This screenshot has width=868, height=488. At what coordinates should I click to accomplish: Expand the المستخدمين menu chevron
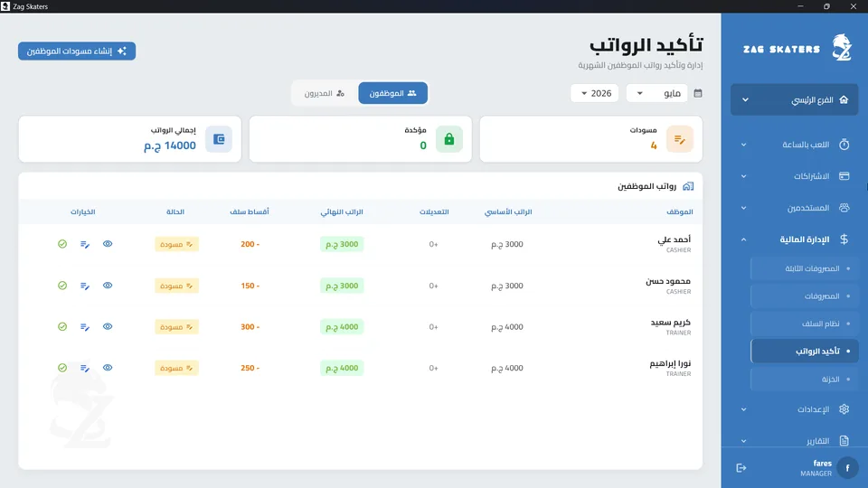click(x=743, y=208)
